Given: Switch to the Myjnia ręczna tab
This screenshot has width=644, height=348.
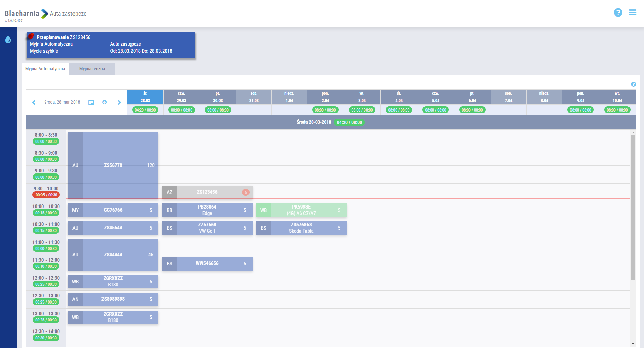Looking at the screenshot, I should pyautogui.click(x=92, y=69).
